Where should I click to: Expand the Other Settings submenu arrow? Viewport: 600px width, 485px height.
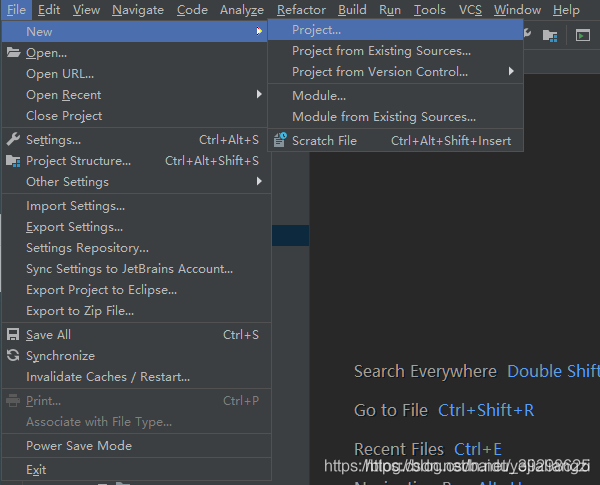coord(260,182)
